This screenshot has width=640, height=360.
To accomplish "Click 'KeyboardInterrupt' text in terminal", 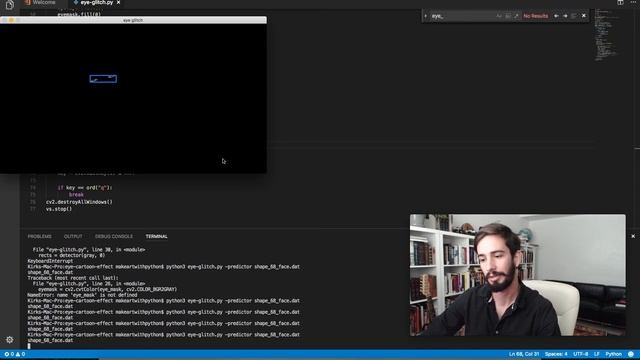I will point(50,261).
